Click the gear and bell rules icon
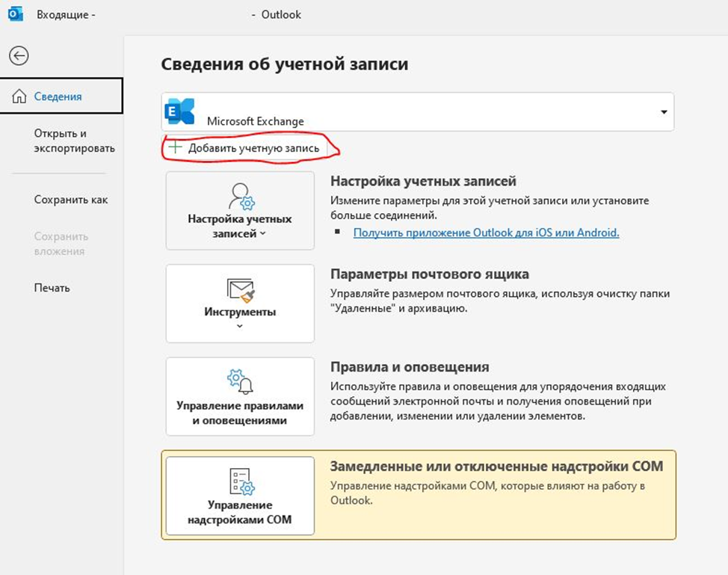The width and height of the screenshot is (728, 575). point(240,382)
